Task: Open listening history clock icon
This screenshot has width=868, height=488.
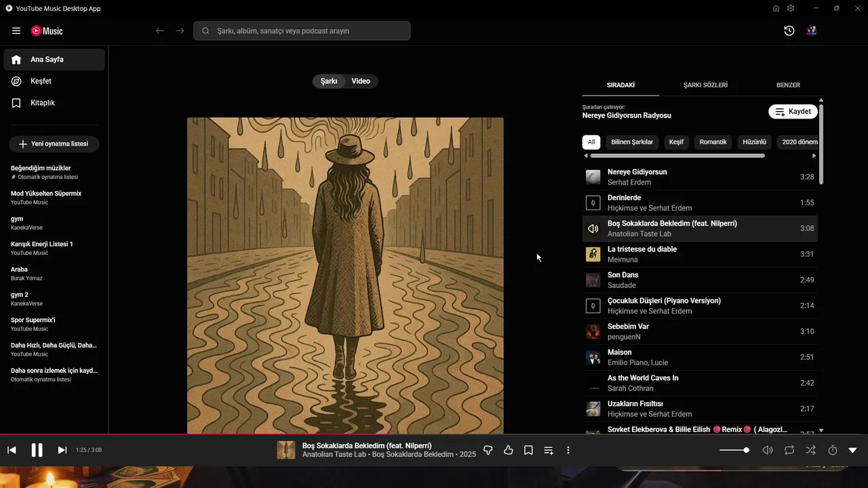Action: 789,30
